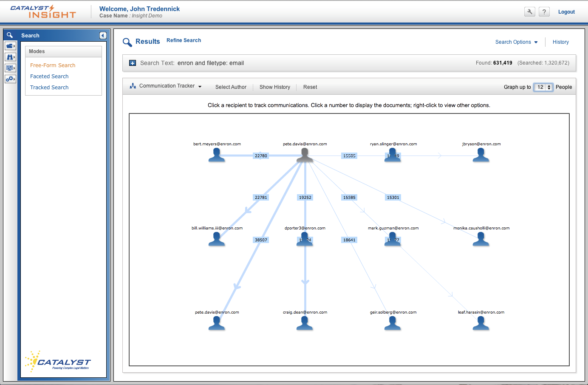Click geir.solberg@enron.com person icon
This screenshot has height=385, width=588.
coord(393,323)
